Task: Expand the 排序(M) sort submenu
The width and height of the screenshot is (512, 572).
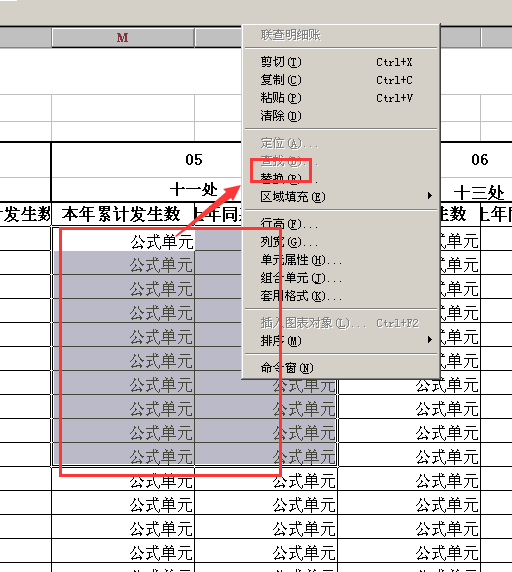Action: click(341, 341)
